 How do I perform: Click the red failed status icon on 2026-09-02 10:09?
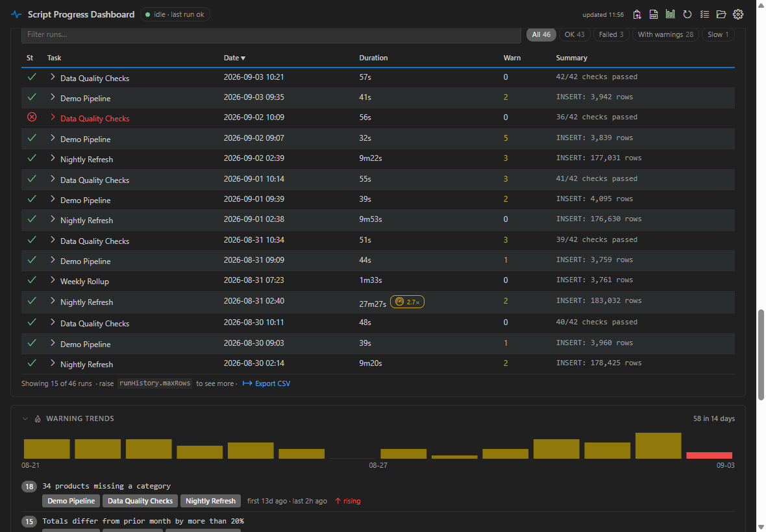(32, 117)
